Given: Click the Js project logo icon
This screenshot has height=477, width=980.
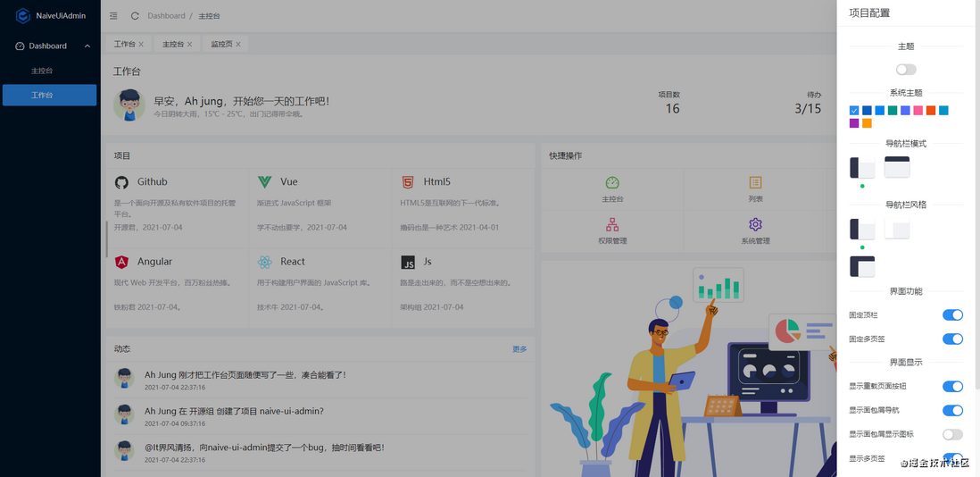Looking at the screenshot, I should coord(408,263).
